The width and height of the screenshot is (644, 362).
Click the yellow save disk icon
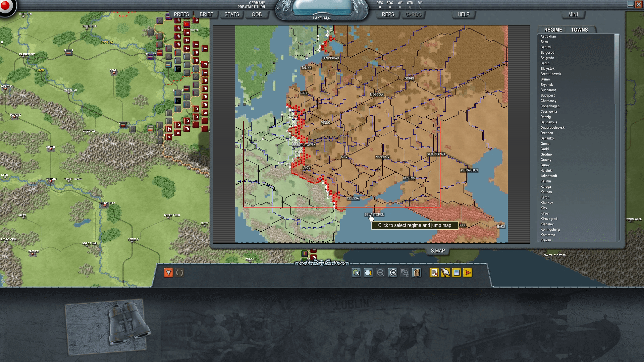(457, 273)
